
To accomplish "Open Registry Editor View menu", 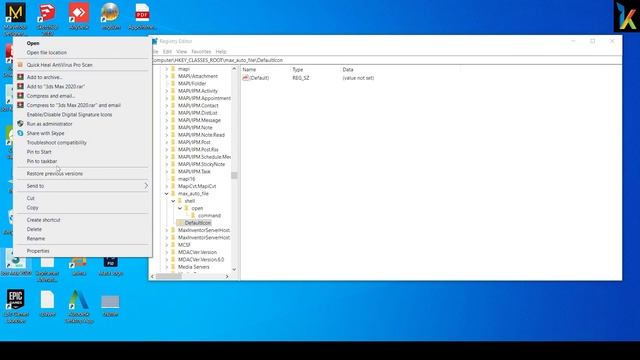I will 181,52.
